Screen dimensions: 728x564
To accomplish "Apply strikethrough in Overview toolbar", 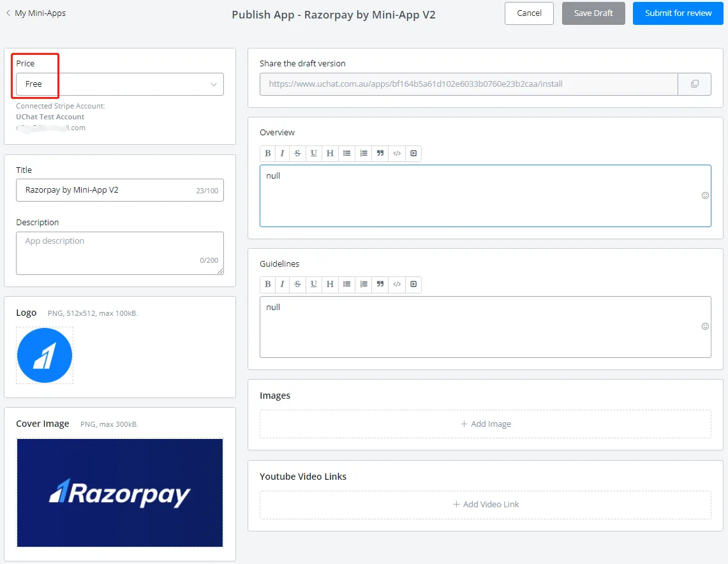I will 297,153.
